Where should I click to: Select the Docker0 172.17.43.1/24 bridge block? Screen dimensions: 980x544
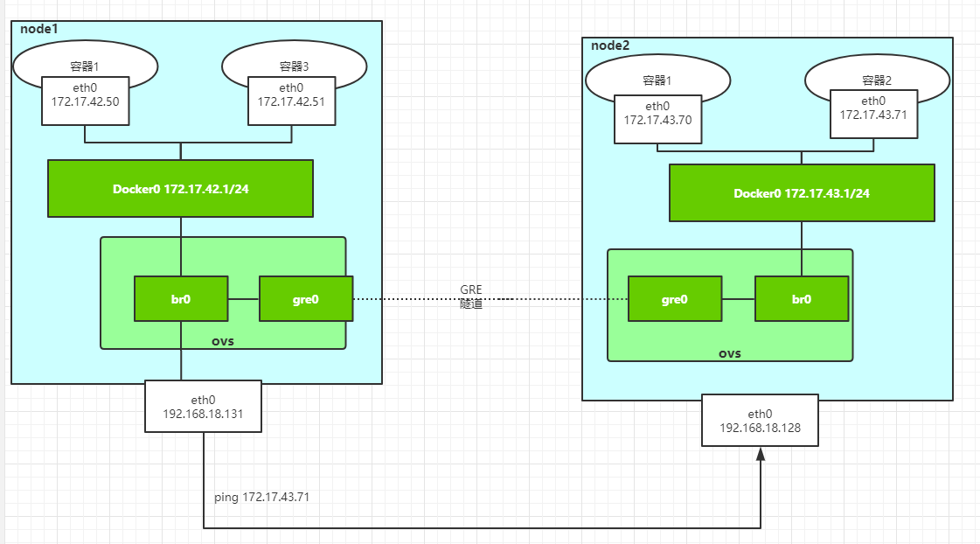tap(801, 193)
